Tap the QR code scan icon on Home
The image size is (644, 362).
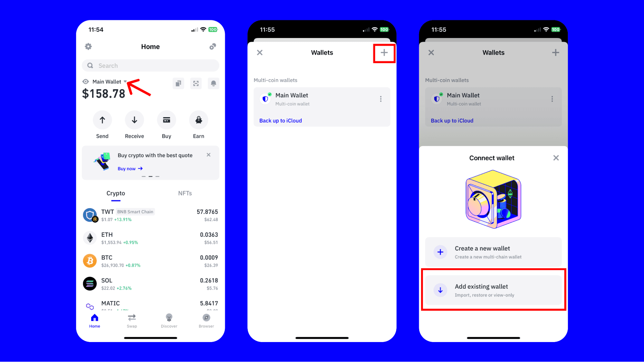point(196,84)
